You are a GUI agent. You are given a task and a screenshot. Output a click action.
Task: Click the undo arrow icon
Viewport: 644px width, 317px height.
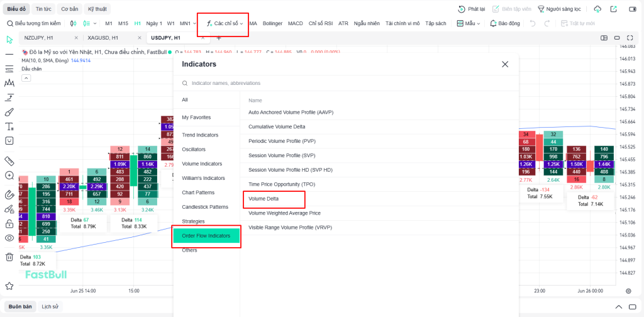click(533, 23)
